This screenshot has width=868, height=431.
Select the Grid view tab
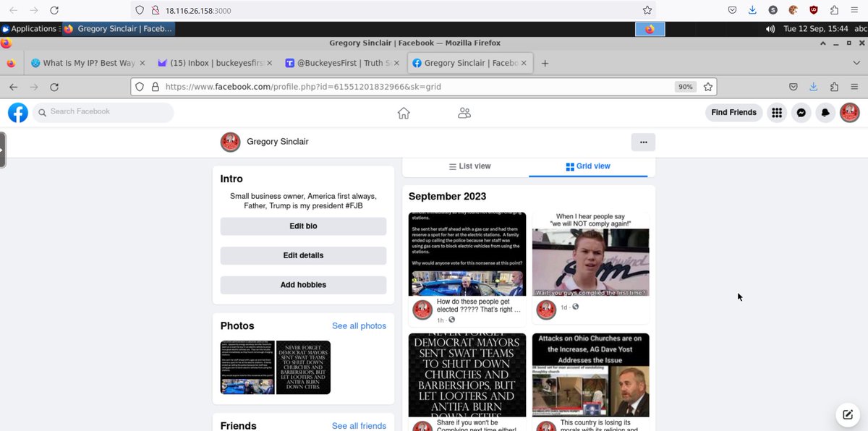click(x=588, y=166)
